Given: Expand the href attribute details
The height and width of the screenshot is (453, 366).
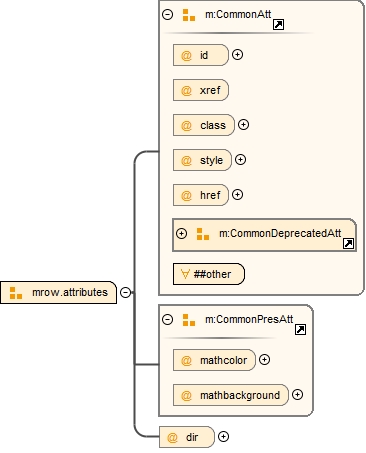Looking at the screenshot, I should (x=237, y=194).
